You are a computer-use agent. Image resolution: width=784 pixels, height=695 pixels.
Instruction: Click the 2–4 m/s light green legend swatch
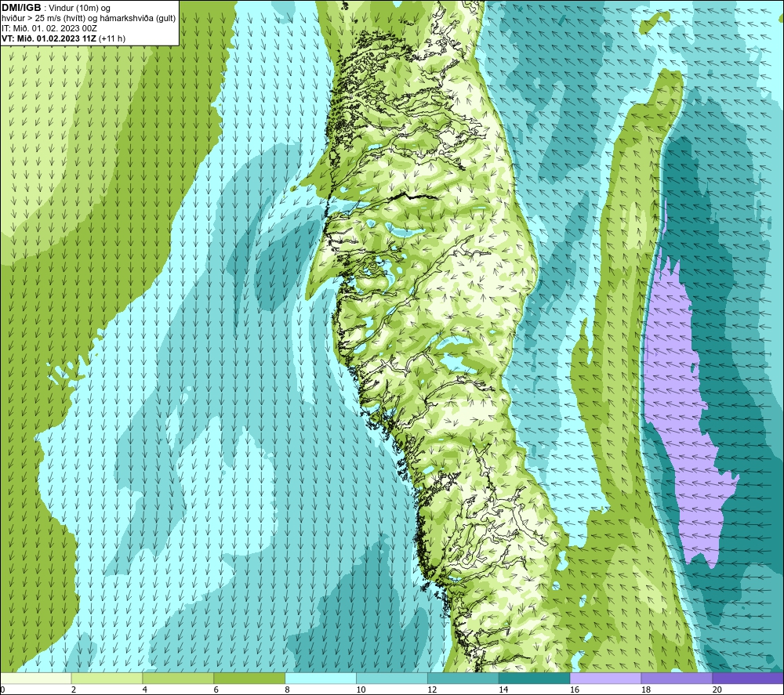(x=107, y=678)
